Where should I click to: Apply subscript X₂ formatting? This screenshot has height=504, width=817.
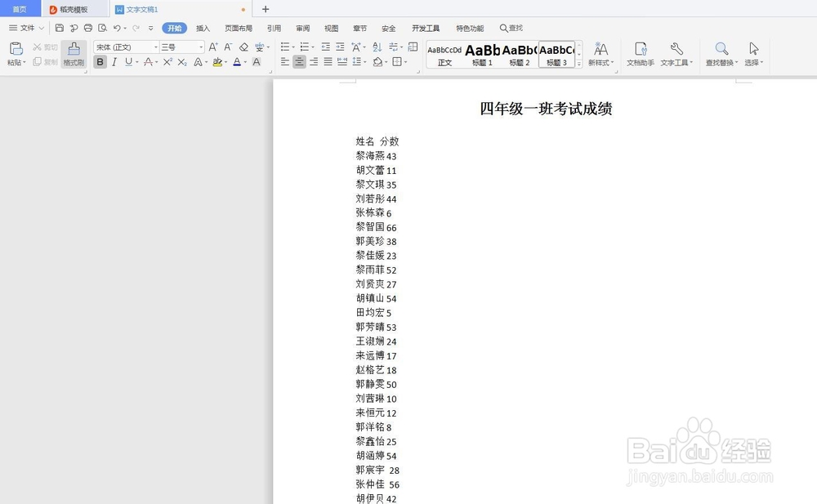coord(182,62)
